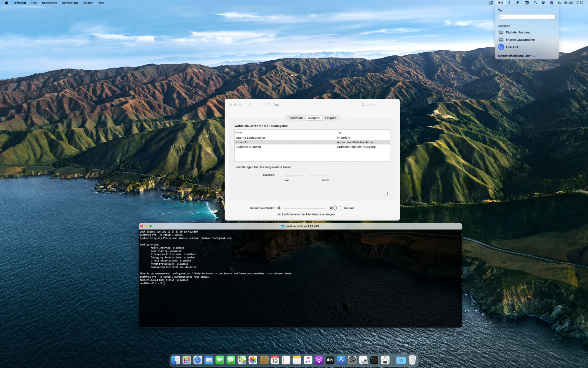Open Disk Utility from the Dock
The image size is (588, 368).
[x=363, y=360]
